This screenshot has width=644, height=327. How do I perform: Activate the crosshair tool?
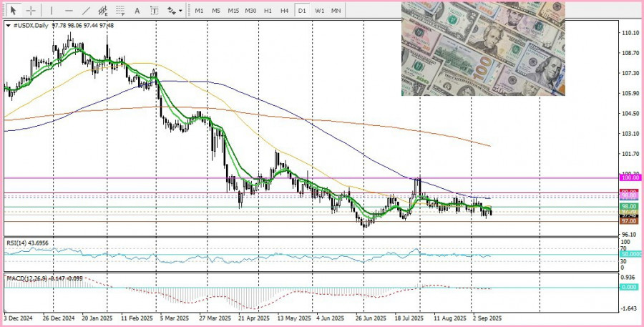pos(31,11)
